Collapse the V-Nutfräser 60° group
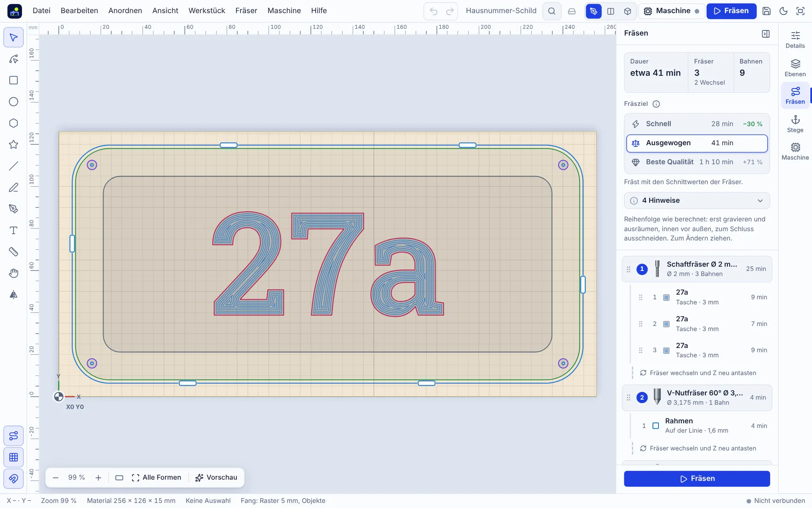 [697, 398]
